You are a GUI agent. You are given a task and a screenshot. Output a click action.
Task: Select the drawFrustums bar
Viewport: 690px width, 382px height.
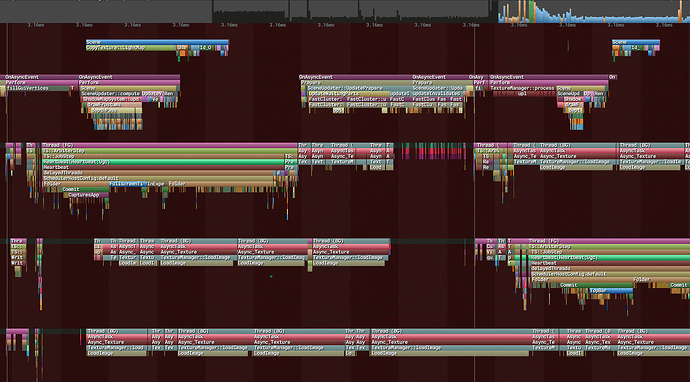click(114, 105)
